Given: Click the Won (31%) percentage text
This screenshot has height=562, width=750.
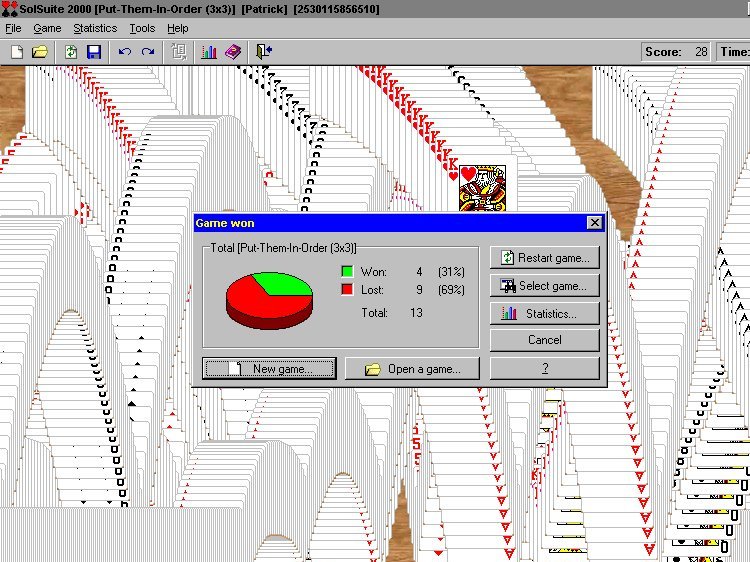Looking at the screenshot, I should pos(451,272).
